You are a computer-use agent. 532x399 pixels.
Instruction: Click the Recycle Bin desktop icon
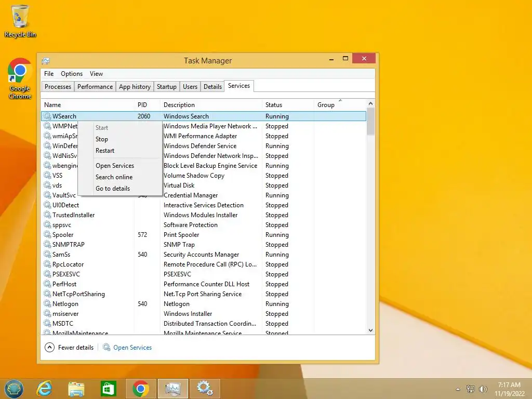[20, 21]
